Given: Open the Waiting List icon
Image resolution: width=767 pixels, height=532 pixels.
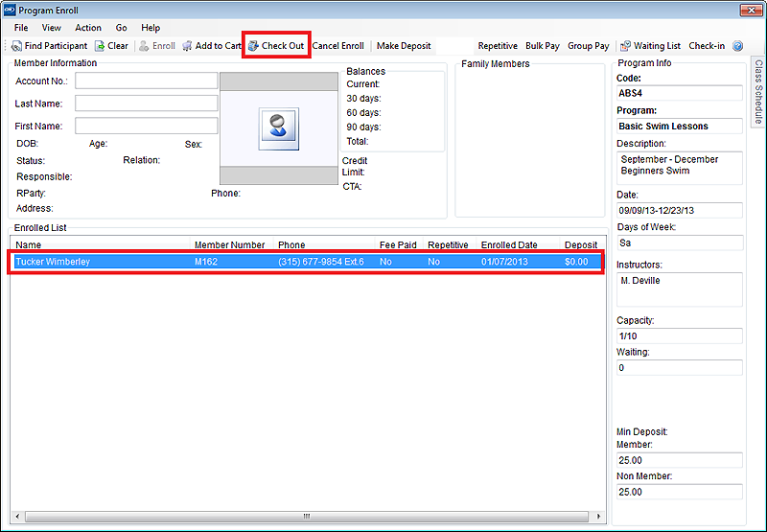Looking at the screenshot, I should tap(625, 46).
